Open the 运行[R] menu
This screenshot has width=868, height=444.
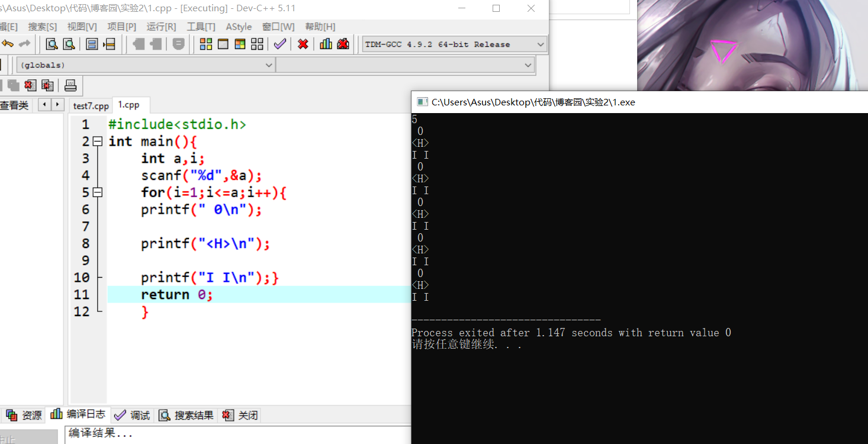pyautogui.click(x=162, y=27)
